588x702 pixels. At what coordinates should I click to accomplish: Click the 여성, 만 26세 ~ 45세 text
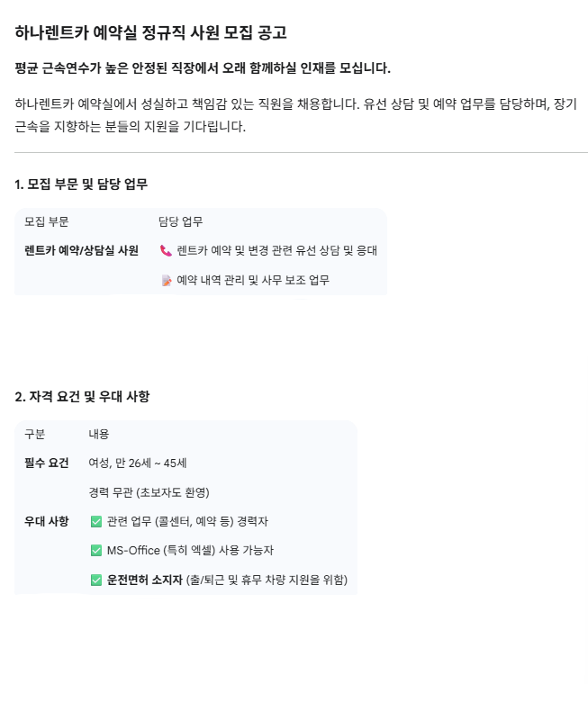click(138, 463)
